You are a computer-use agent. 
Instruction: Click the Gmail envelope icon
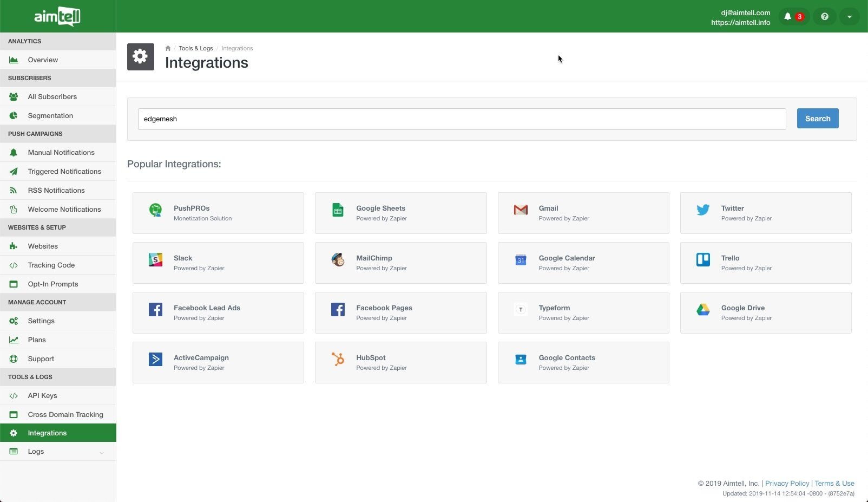click(x=521, y=210)
